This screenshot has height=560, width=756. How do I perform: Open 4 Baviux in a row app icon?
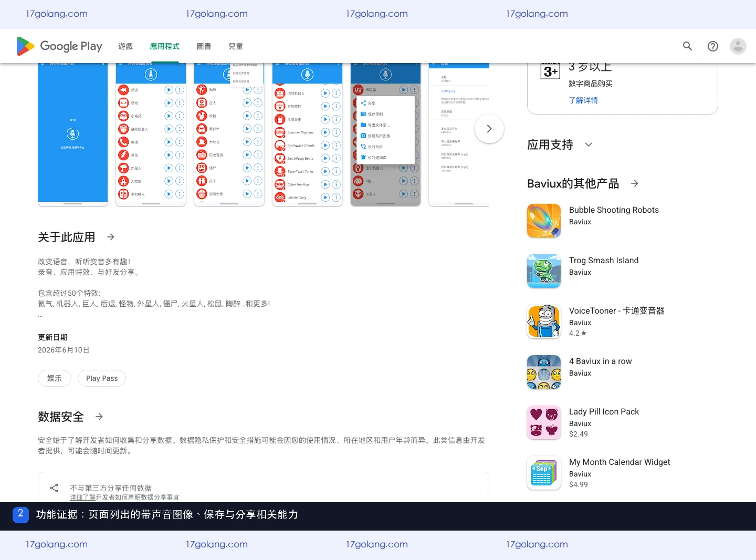click(544, 372)
